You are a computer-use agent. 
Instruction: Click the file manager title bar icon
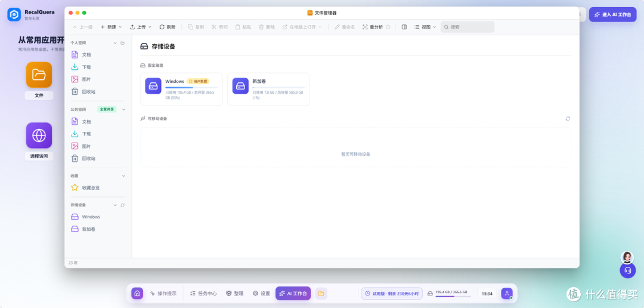click(x=310, y=13)
